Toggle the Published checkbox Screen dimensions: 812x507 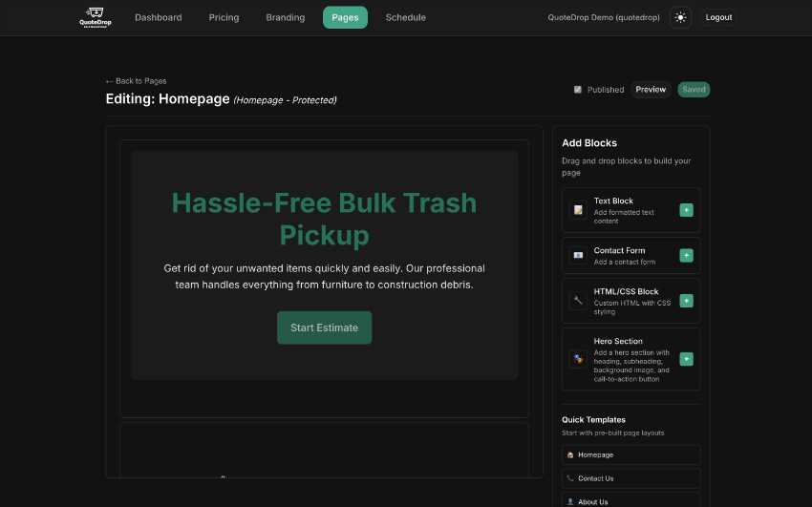(x=577, y=90)
